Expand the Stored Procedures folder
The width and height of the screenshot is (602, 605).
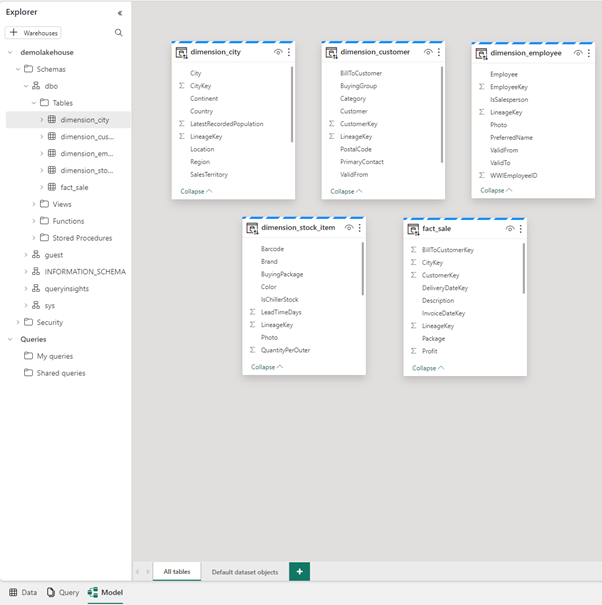coord(34,238)
